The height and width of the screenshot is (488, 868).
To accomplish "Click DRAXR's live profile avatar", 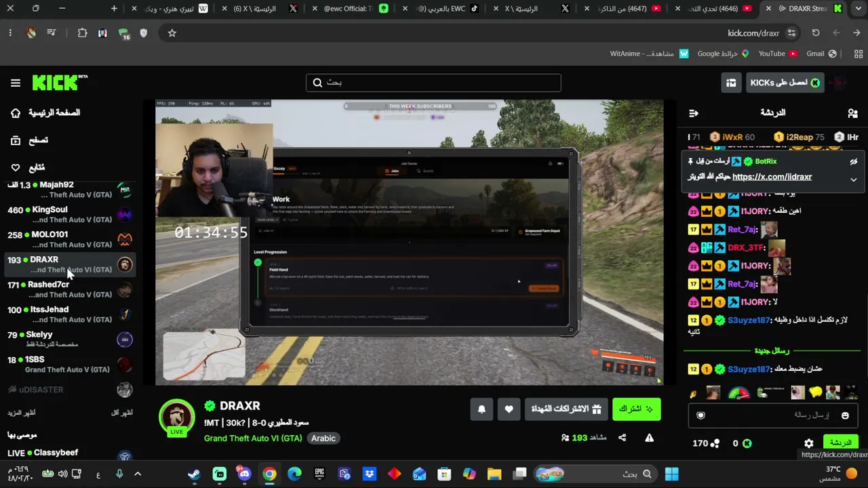I will [177, 417].
